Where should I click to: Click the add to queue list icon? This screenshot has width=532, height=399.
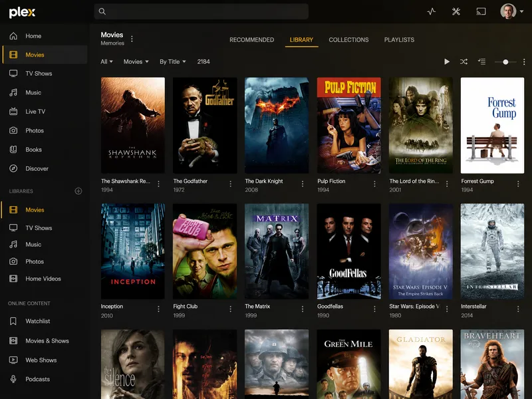pos(481,62)
